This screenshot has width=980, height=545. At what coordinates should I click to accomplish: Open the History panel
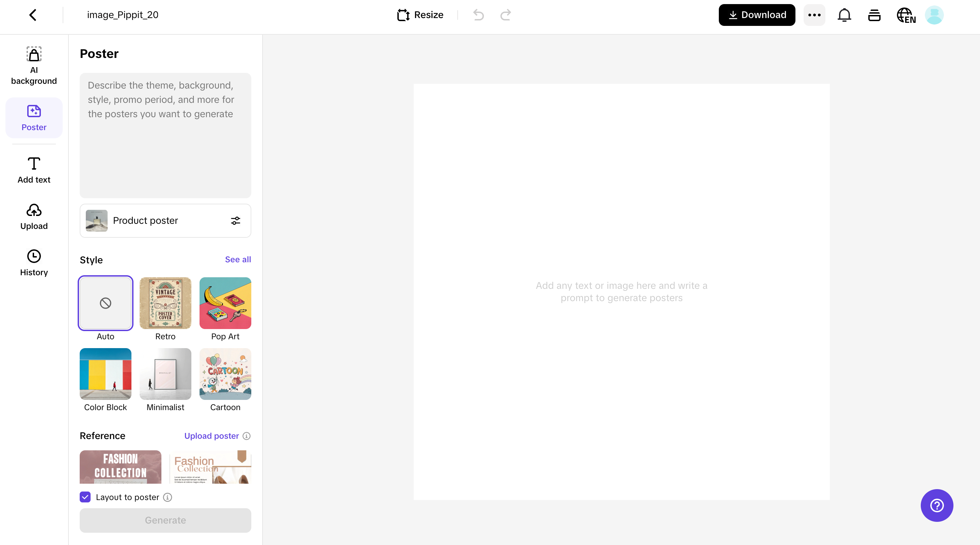click(x=34, y=263)
